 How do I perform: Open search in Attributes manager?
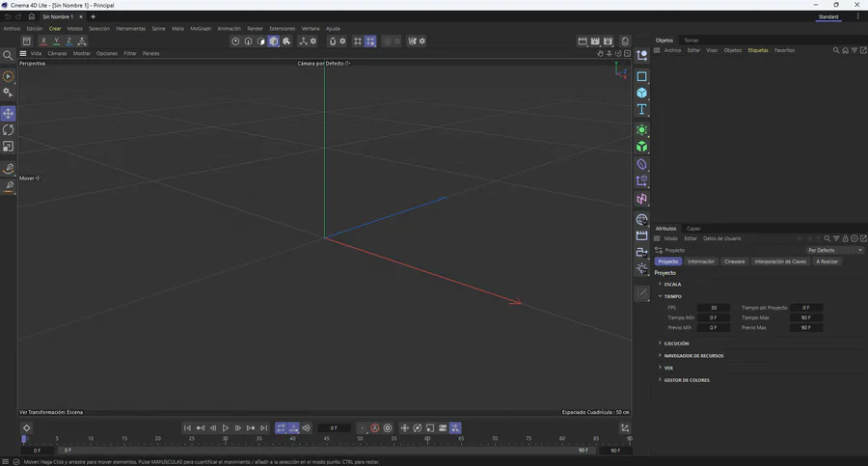point(827,239)
